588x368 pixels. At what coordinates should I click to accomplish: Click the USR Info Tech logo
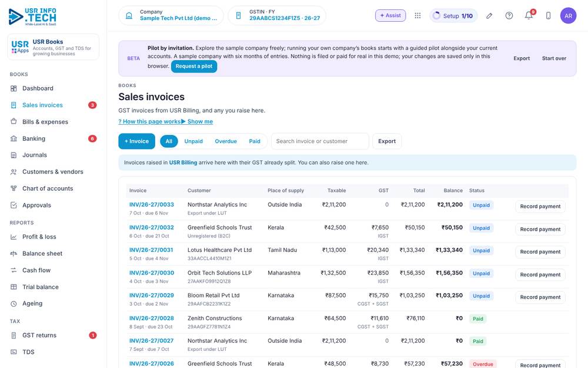[32, 16]
